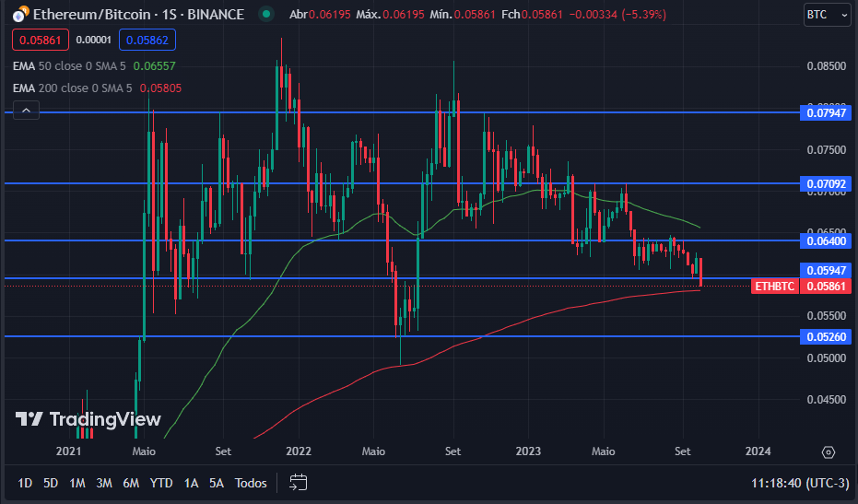Screen dimensions: 858x504
Task: Open the go-to-date calendar icon
Action: tap(299, 482)
